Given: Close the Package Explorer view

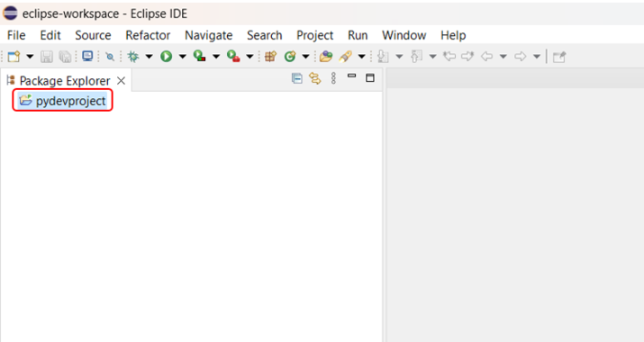Looking at the screenshot, I should [x=122, y=80].
